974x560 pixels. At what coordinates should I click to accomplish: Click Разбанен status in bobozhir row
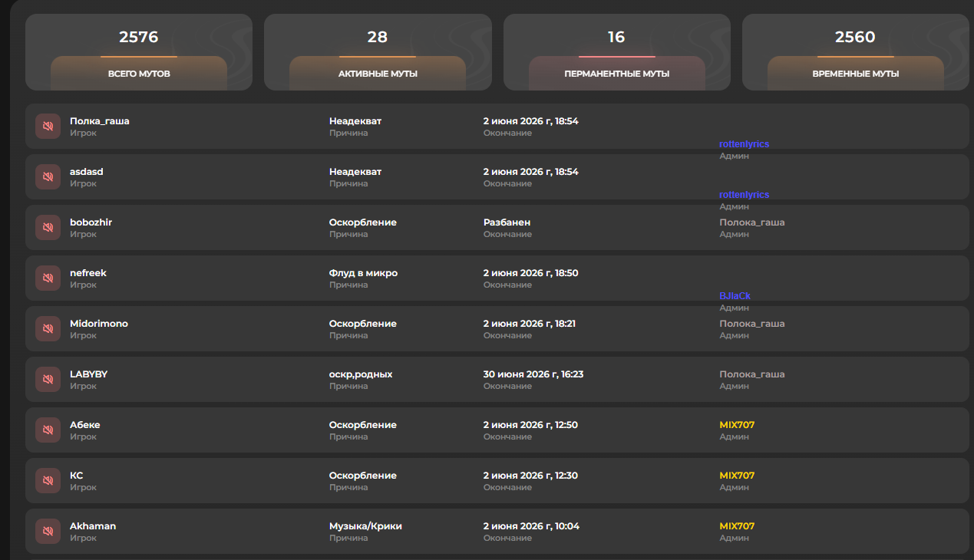click(507, 222)
